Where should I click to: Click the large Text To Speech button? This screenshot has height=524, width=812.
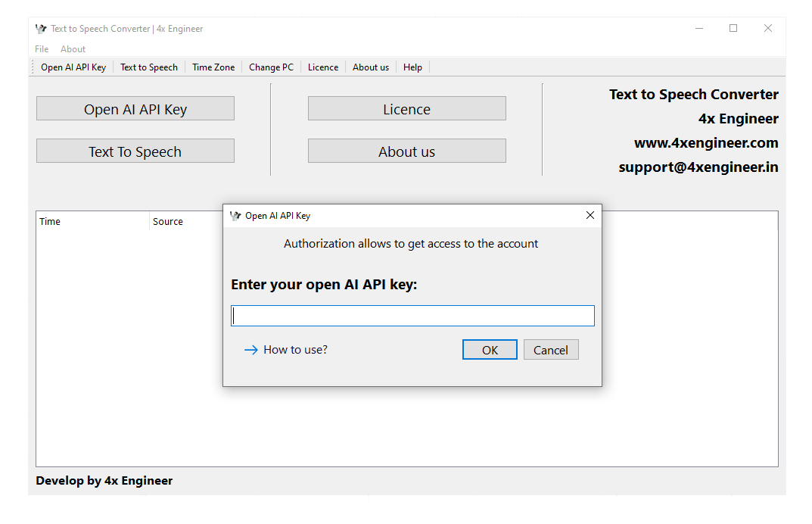[x=135, y=151]
